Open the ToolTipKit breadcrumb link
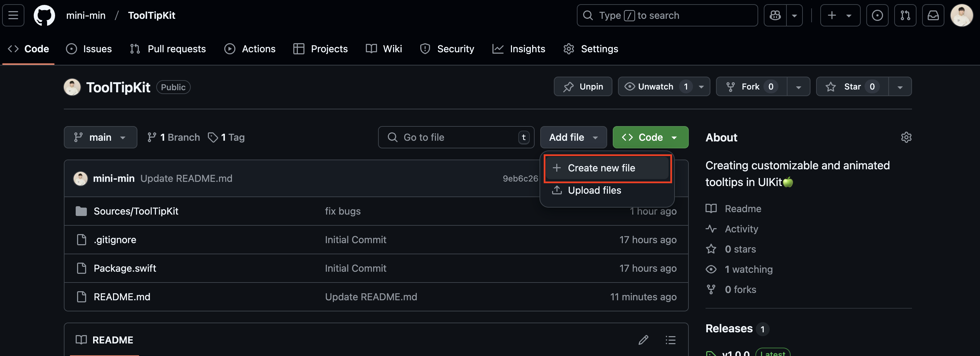The width and height of the screenshot is (980, 356). pyautogui.click(x=151, y=16)
